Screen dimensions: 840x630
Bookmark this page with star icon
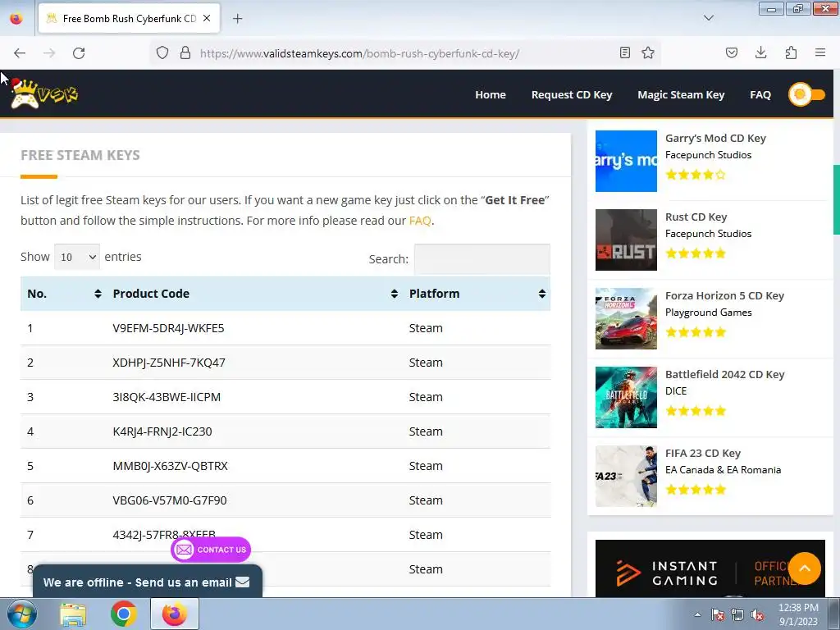(x=648, y=53)
